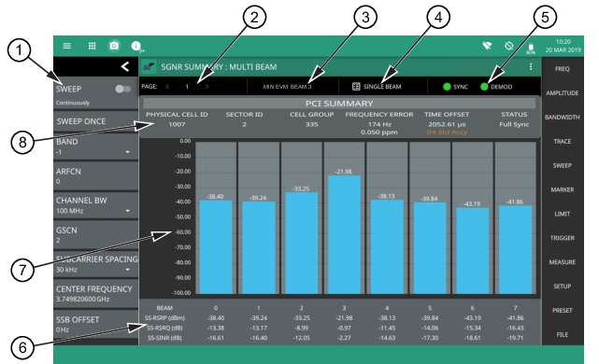The width and height of the screenshot is (599, 364).
Task: Expand the SUBCARRIER SPACING dropdown
Action: pos(95,264)
